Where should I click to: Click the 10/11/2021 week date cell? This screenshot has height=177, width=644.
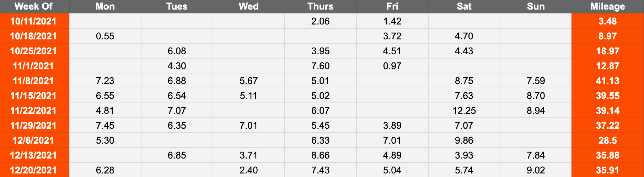click(34, 21)
